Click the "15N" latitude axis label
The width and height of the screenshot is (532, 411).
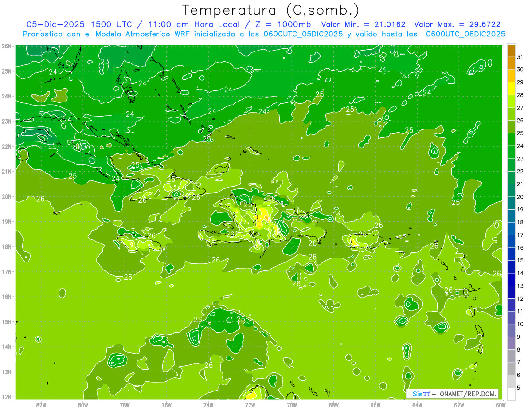pyautogui.click(x=7, y=321)
